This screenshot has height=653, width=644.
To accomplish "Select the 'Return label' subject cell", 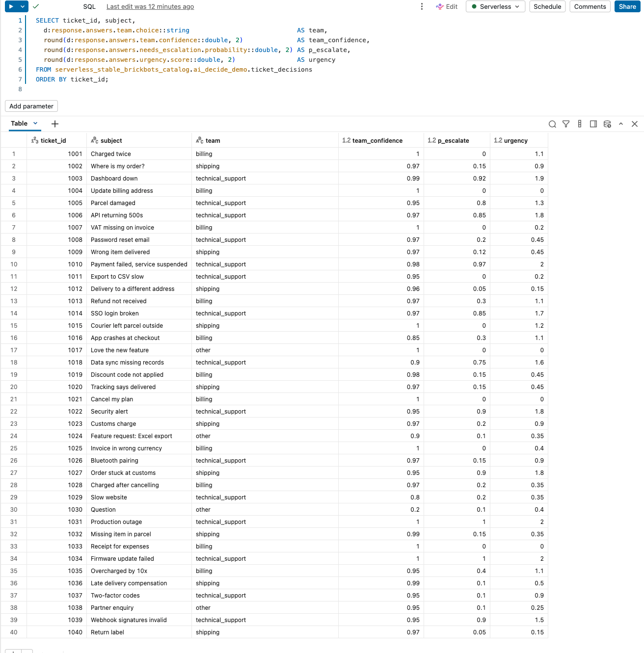I will tap(139, 632).
